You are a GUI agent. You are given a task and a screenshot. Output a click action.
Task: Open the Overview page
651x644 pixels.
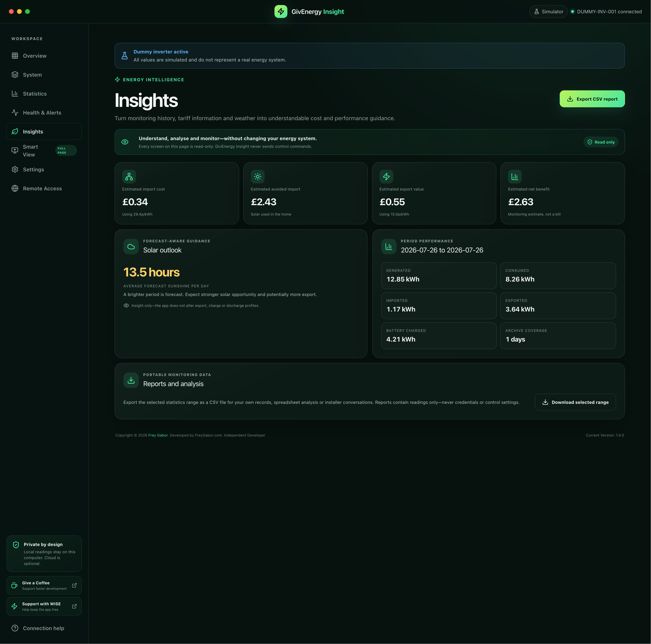point(44,56)
